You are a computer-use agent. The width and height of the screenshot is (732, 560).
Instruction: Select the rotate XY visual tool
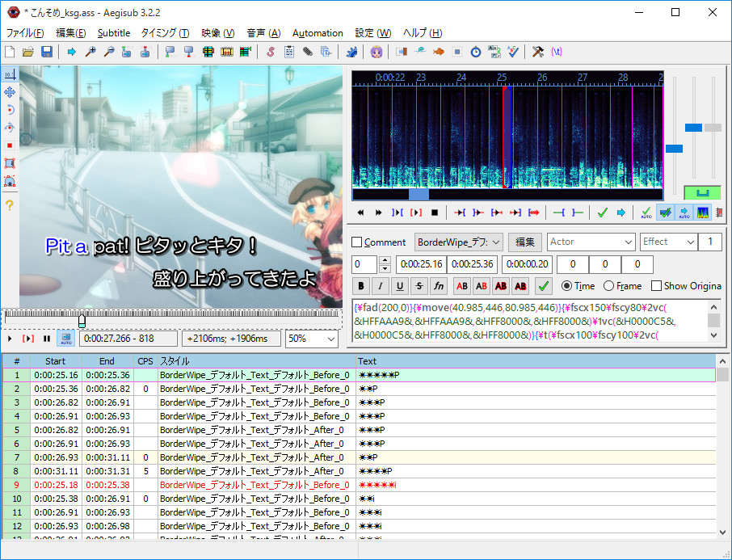point(10,128)
